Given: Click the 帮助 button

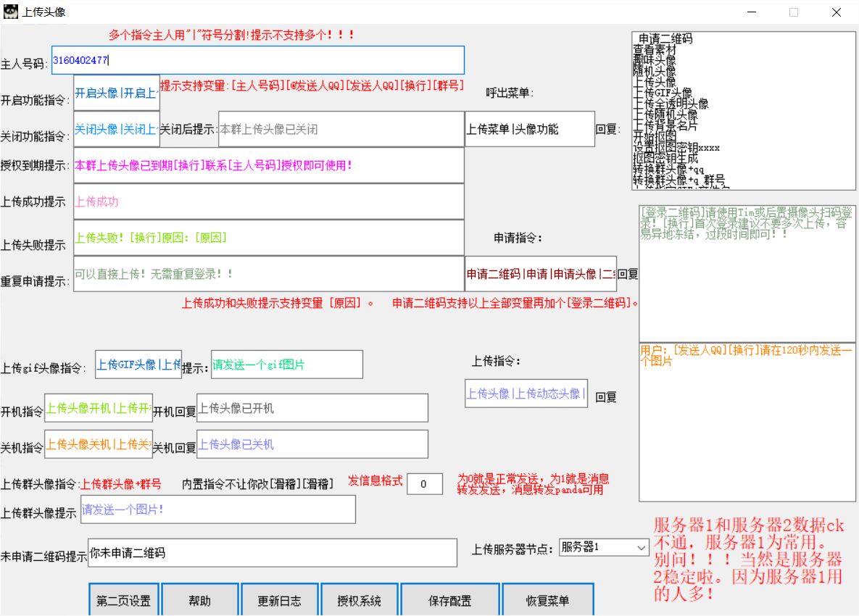Looking at the screenshot, I should (x=200, y=600).
